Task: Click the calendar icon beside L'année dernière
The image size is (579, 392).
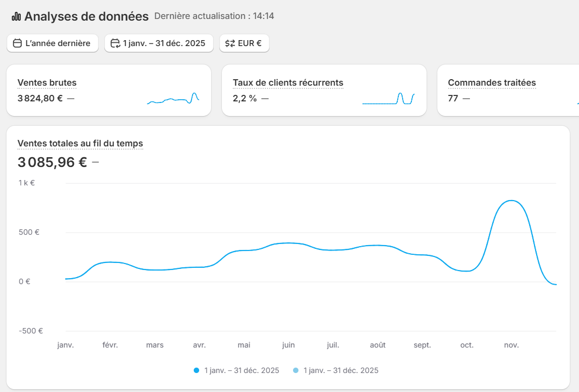Action: pos(17,43)
